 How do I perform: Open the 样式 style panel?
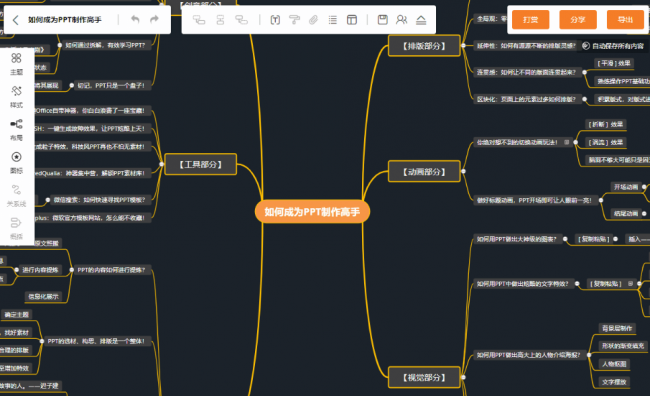click(16, 97)
